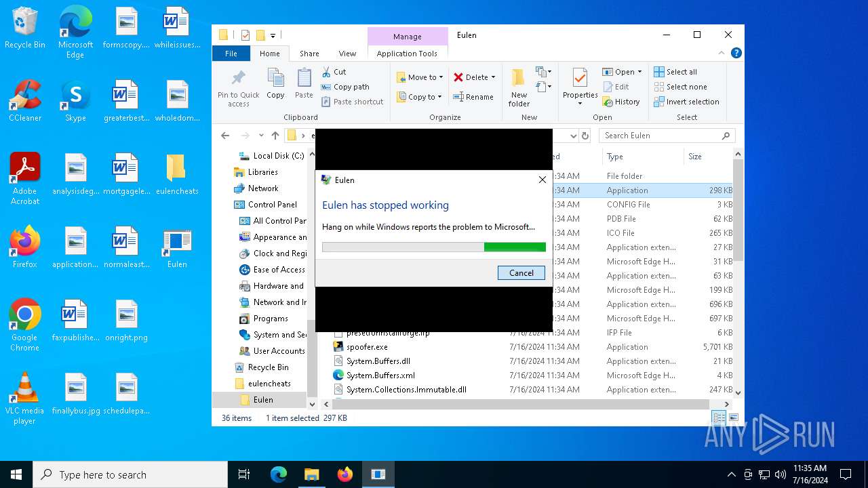Click Select none in ribbon
The width and height of the screenshot is (868, 488).
(x=680, y=87)
